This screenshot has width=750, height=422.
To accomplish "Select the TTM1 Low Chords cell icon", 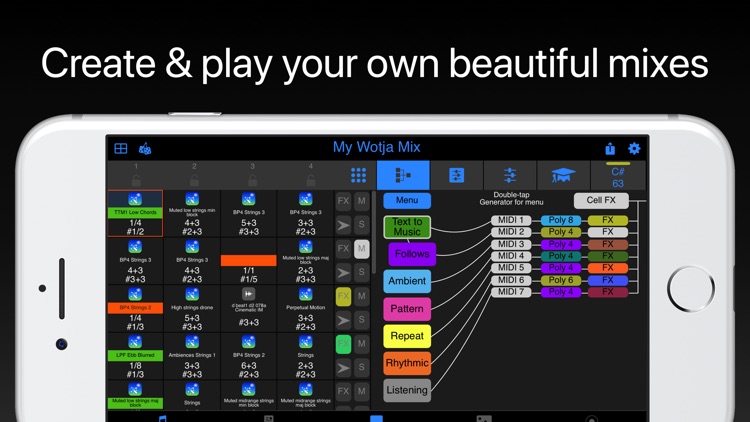I will (x=135, y=199).
